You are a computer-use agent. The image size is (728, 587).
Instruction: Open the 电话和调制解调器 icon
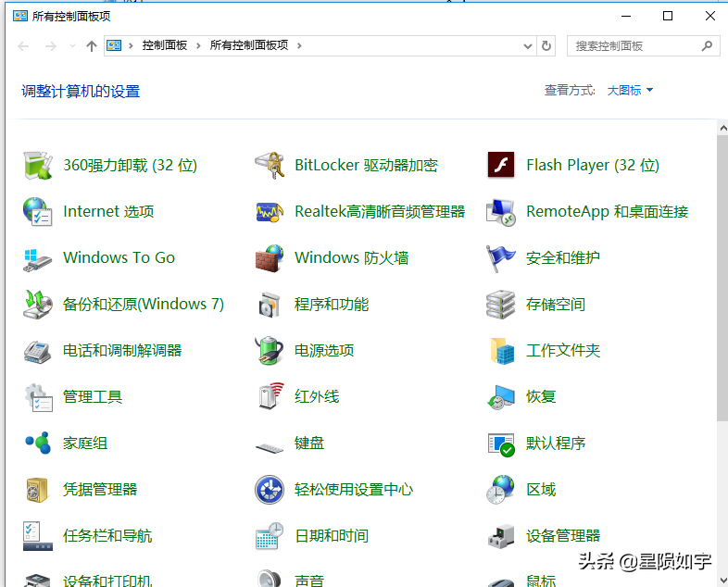click(x=38, y=351)
